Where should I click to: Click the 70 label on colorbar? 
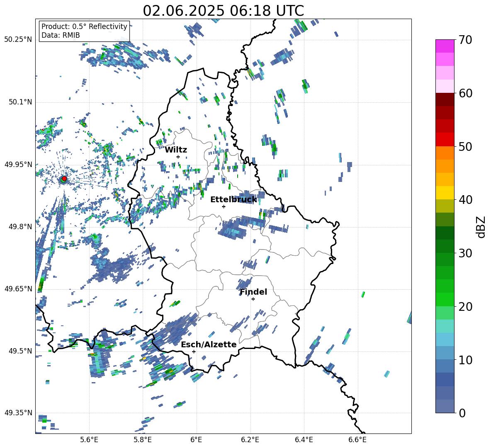coord(465,40)
